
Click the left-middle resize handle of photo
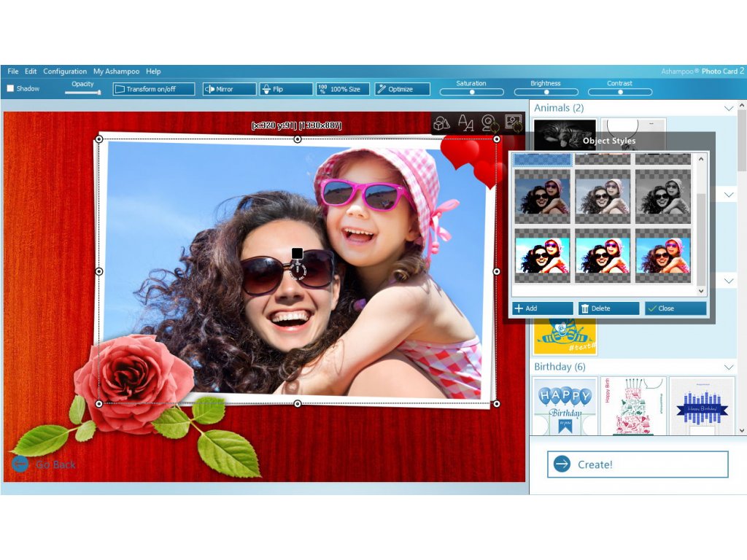tap(99, 271)
